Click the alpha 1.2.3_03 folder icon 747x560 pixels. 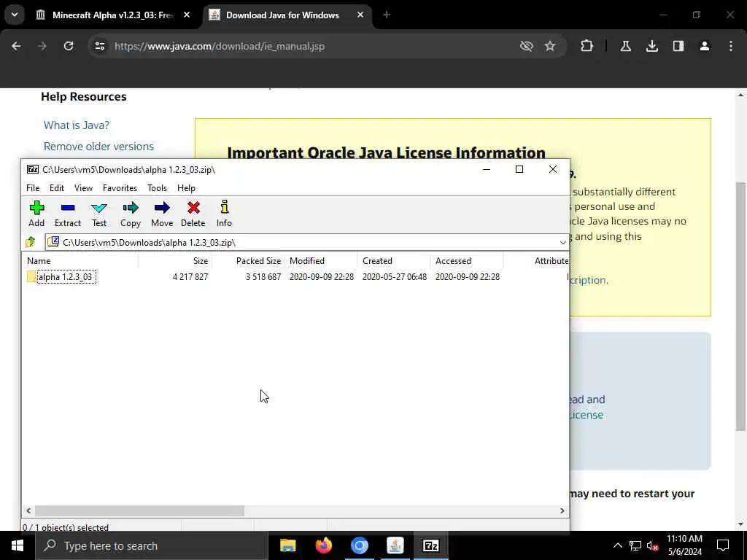[x=31, y=276]
